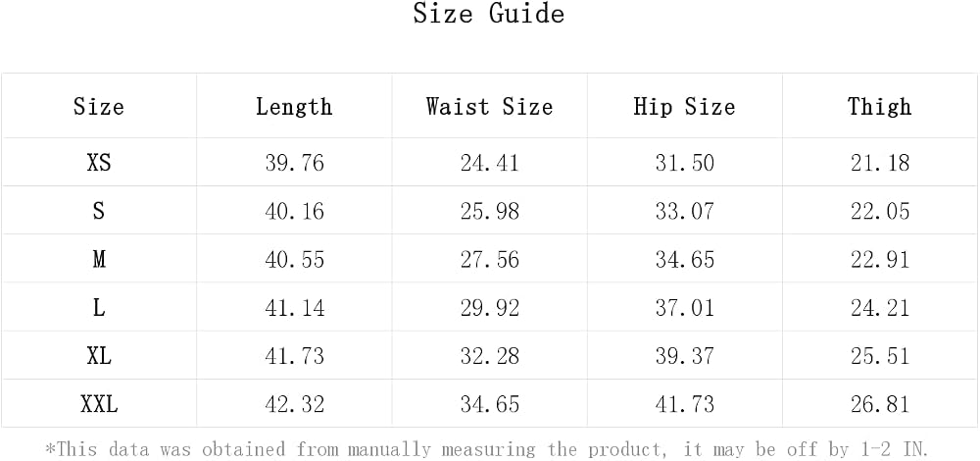The height and width of the screenshot is (461, 980).
Task: Click the XL waist value 32.28
Action: tap(489, 356)
